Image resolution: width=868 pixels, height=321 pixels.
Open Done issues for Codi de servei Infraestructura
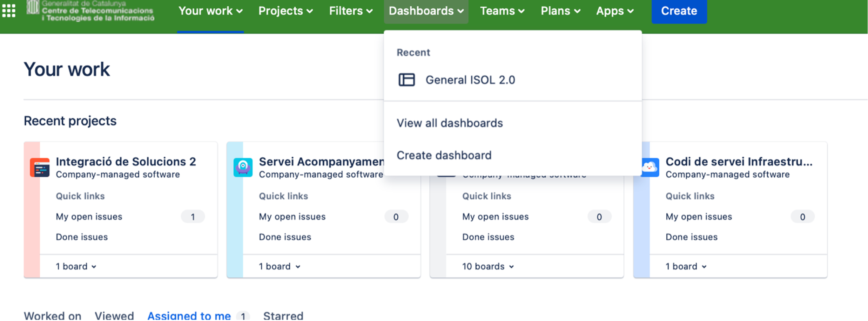(691, 237)
